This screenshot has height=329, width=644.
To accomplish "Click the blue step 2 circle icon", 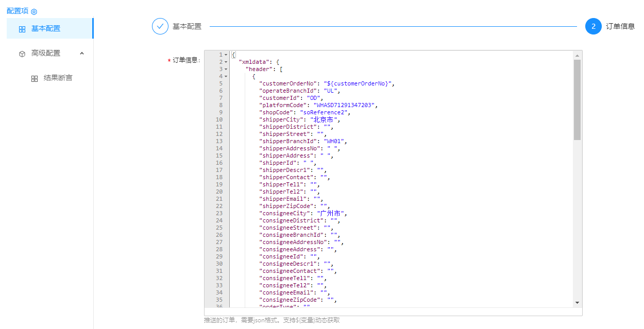I will (x=593, y=26).
